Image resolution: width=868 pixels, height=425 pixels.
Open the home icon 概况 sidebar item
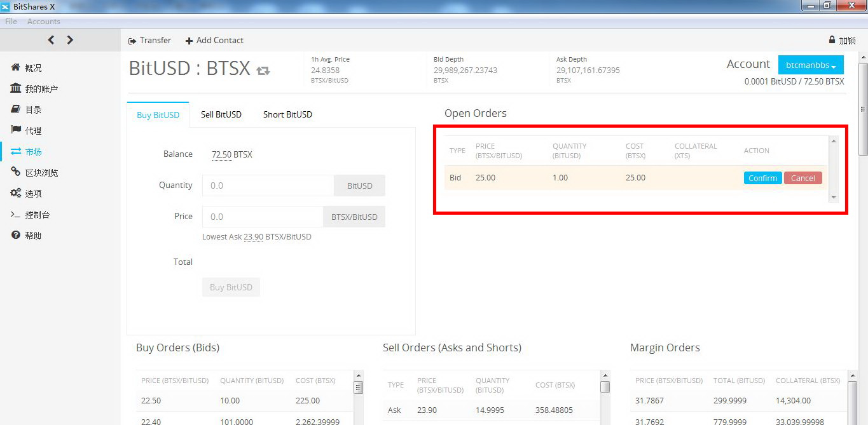27,68
